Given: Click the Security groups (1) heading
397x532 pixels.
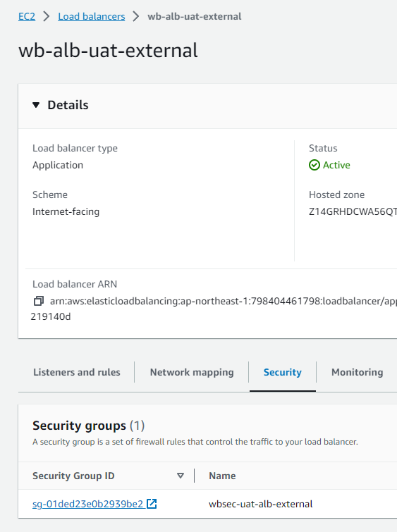Looking at the screenshot, I should (x=88, y=426).
